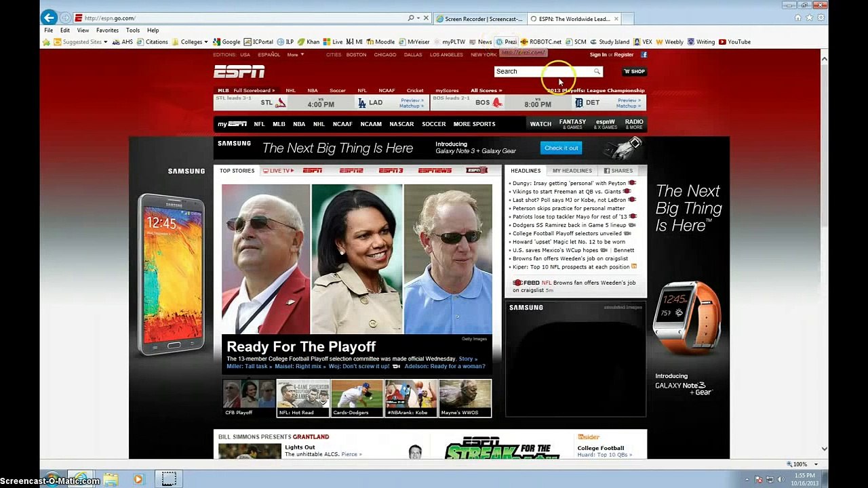Select the SHARES tab
This screenshot has height=488, width=868.
coord(618,171)
